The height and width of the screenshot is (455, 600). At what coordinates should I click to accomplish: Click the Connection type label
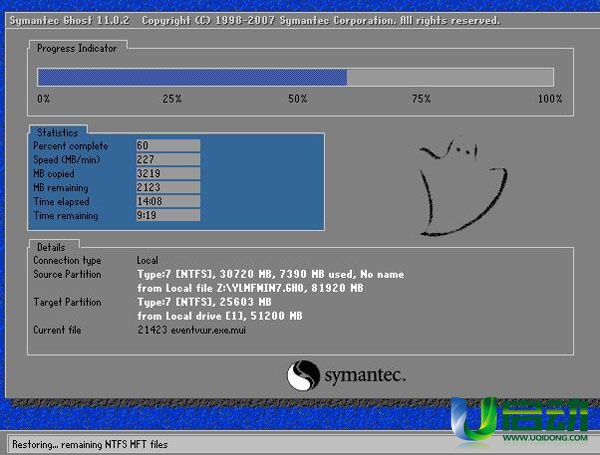(x=67, y=260)
